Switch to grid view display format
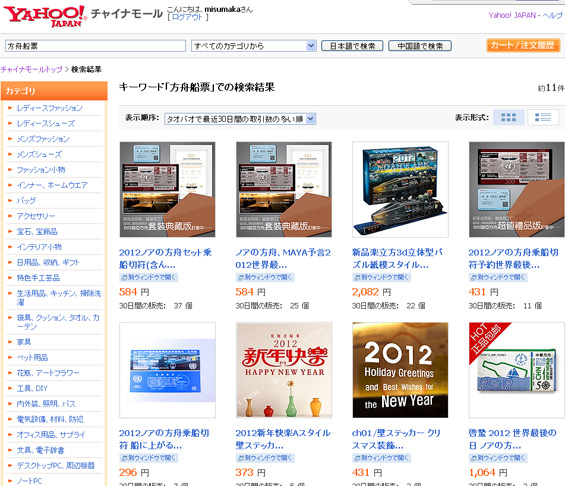This screenshot has width=568, height=486. click(508, 117)
